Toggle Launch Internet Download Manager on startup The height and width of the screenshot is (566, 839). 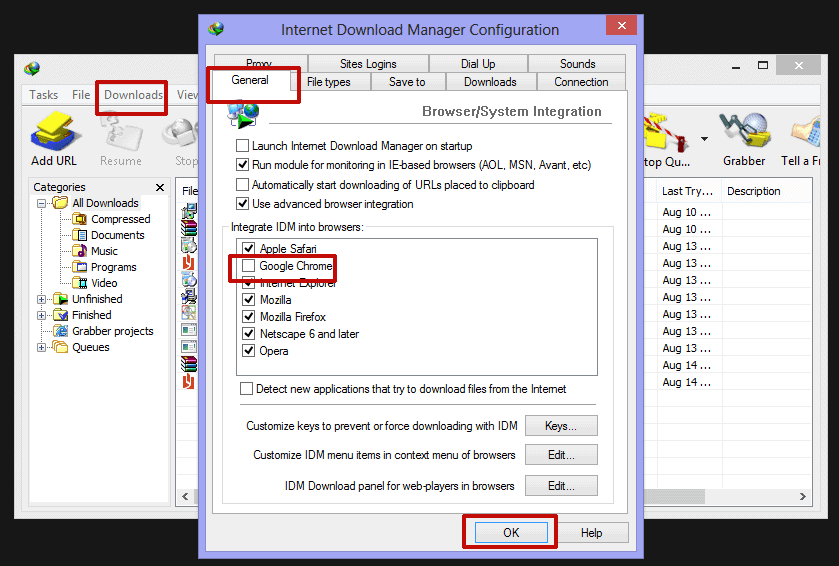pyautogui.click(x=242, y=146)
